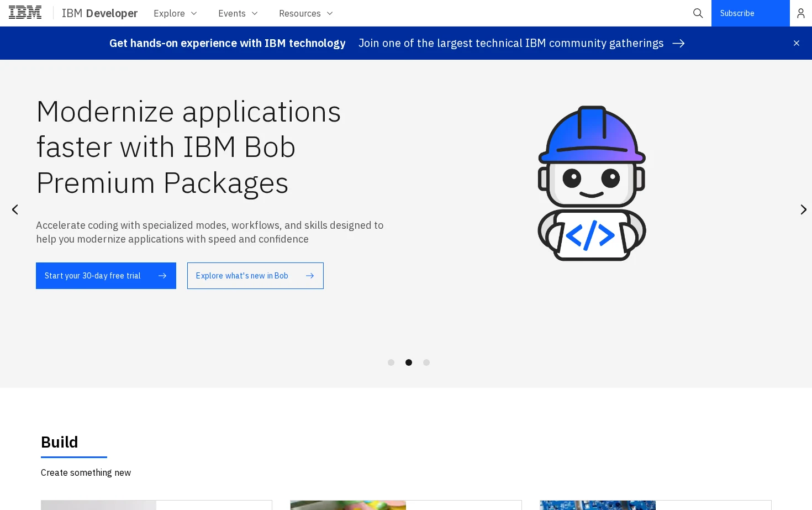The width and height of the screenshot is (812, 510).
Task: Select the Build section heading
Action: click(x=60, y=442)
